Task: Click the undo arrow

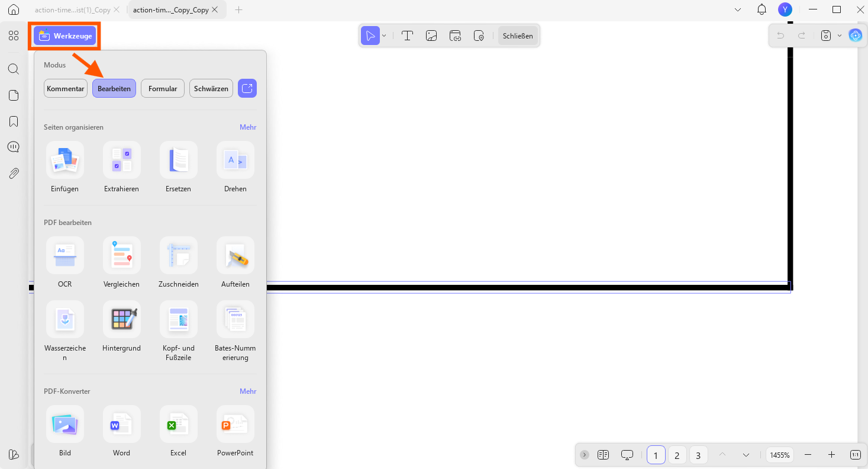Action: [780, 36]
